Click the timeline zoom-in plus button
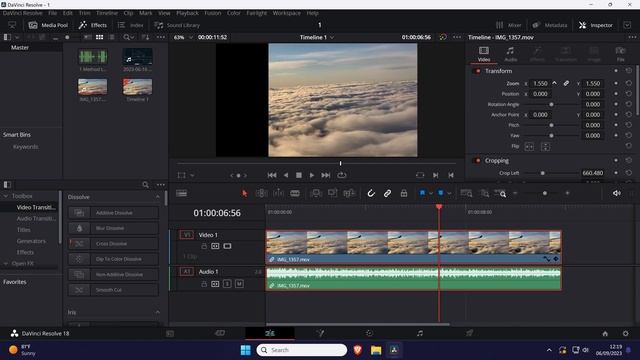640x360 pixels. click(567, 193)
